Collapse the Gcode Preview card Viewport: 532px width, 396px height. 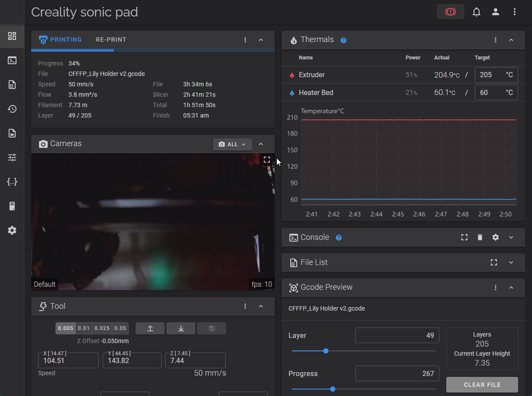511,288
